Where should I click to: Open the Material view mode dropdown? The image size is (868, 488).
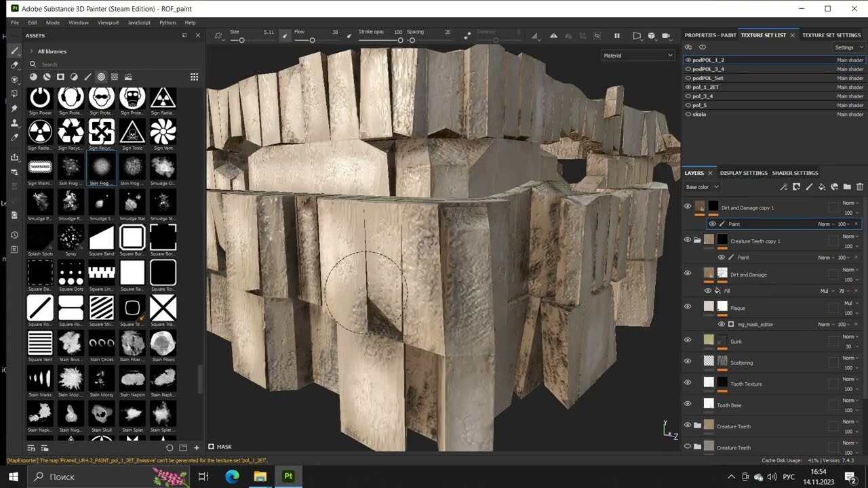pos(636,55)
